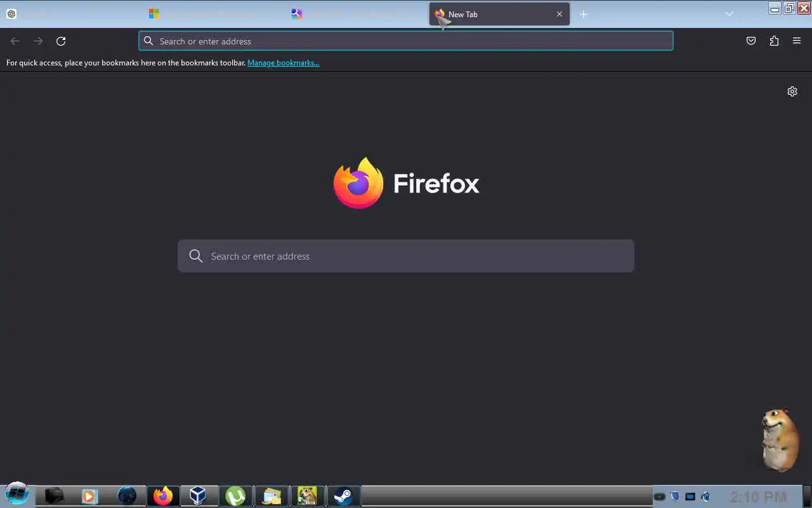Open a new tab with plus button

[x=584, y=14]
